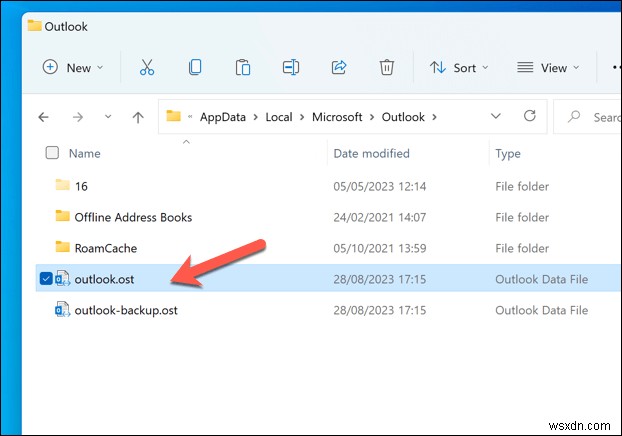The height and width of the screenshot is (436, 622).
Task: Expand chevron after Microsoft breadcrumb
Action: tap(372, 117)
